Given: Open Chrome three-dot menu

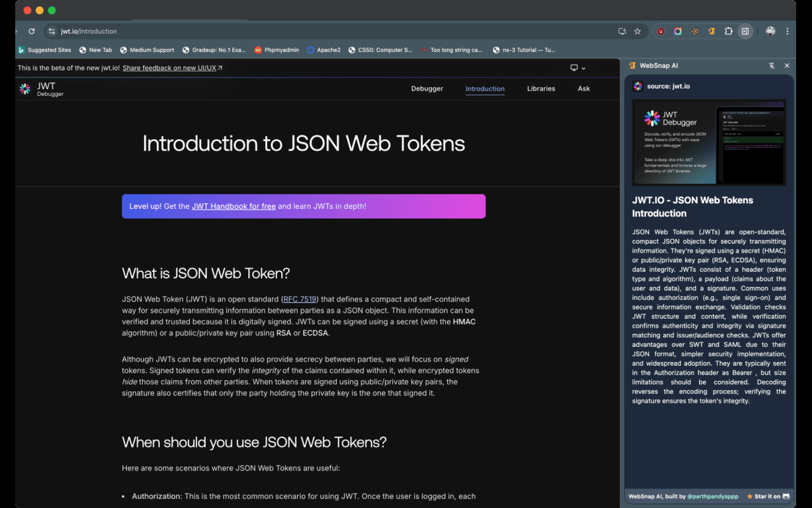Looking at the screenshot, I should click(787, 31).
